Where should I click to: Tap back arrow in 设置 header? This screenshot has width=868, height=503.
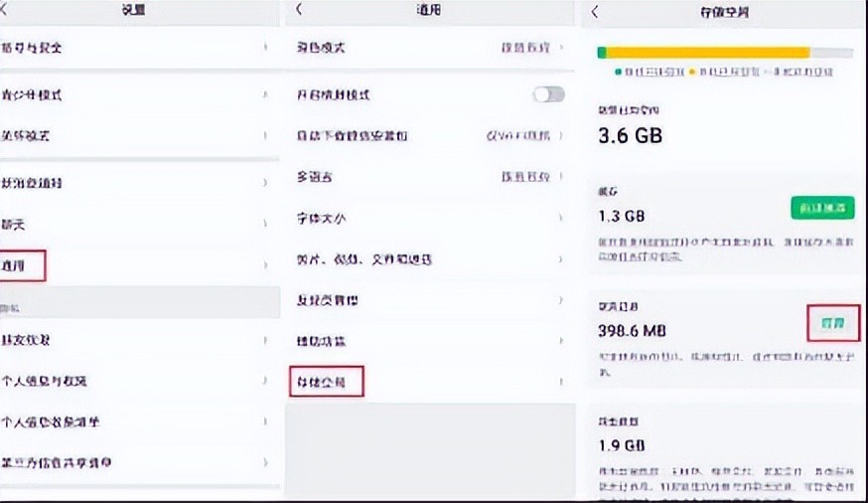coord(5,10)
